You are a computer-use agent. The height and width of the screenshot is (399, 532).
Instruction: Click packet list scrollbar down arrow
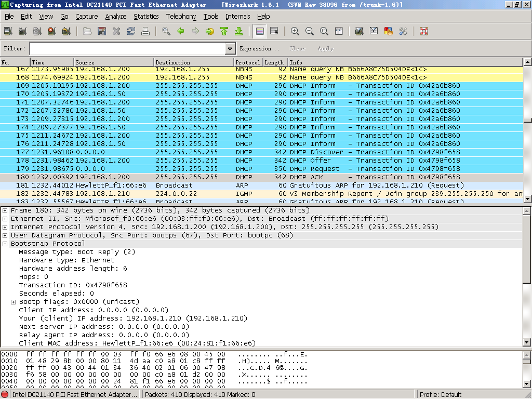pyautogui.click(x=527, y=199)
